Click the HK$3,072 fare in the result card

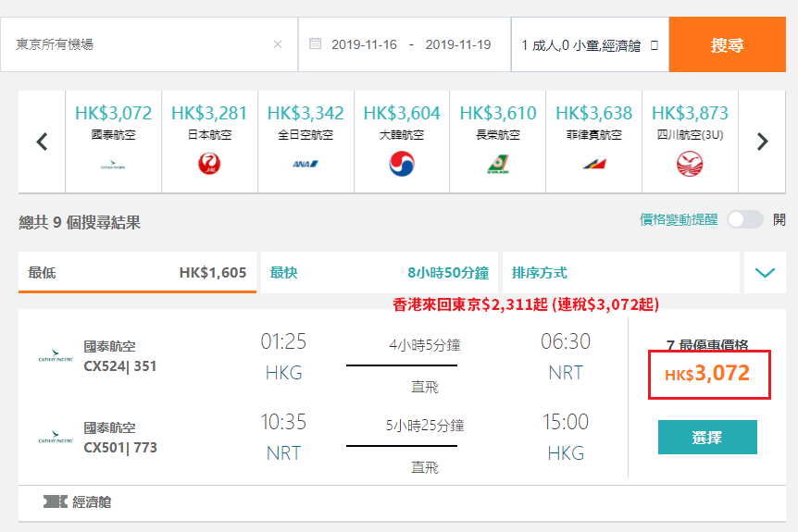coord(707,375)
